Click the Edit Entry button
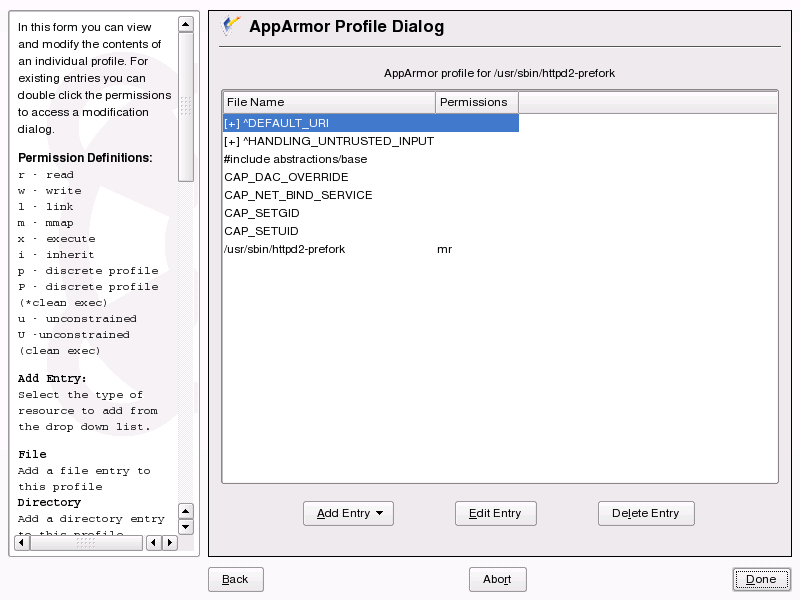This screenshot has width=800, height=600. [495, 513]
